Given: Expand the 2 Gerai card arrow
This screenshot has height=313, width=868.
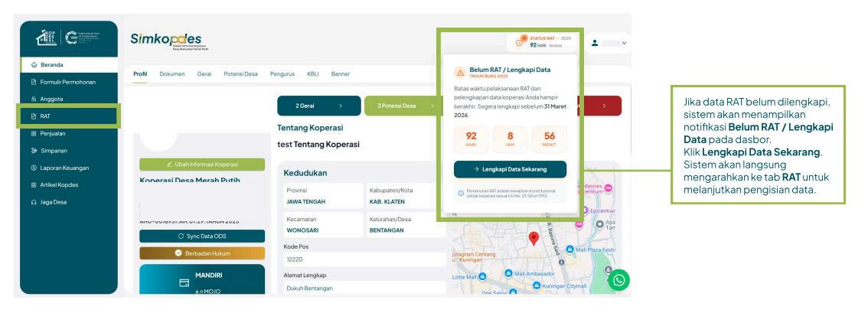Looking at the screenshot, I should [340, 106].
